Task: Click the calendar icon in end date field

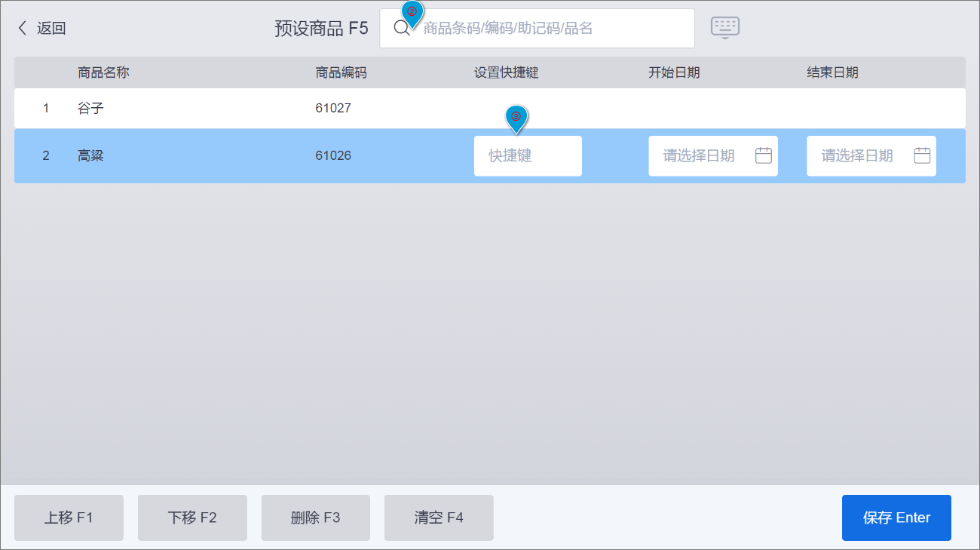Action: (x=921, y=155)
